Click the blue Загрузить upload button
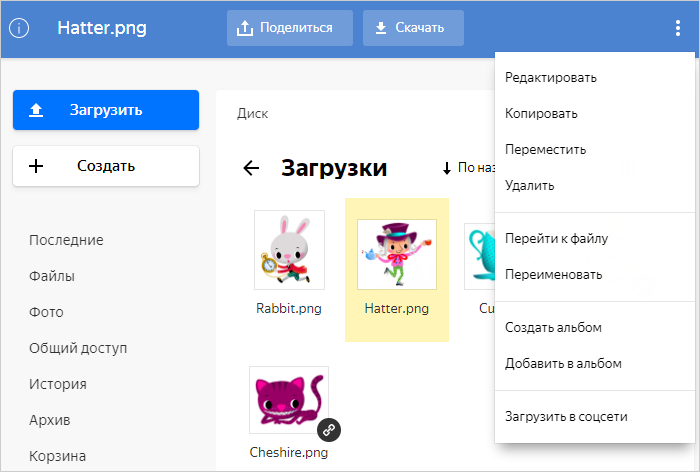The image size is (700, 472). [x=106, y=110]
